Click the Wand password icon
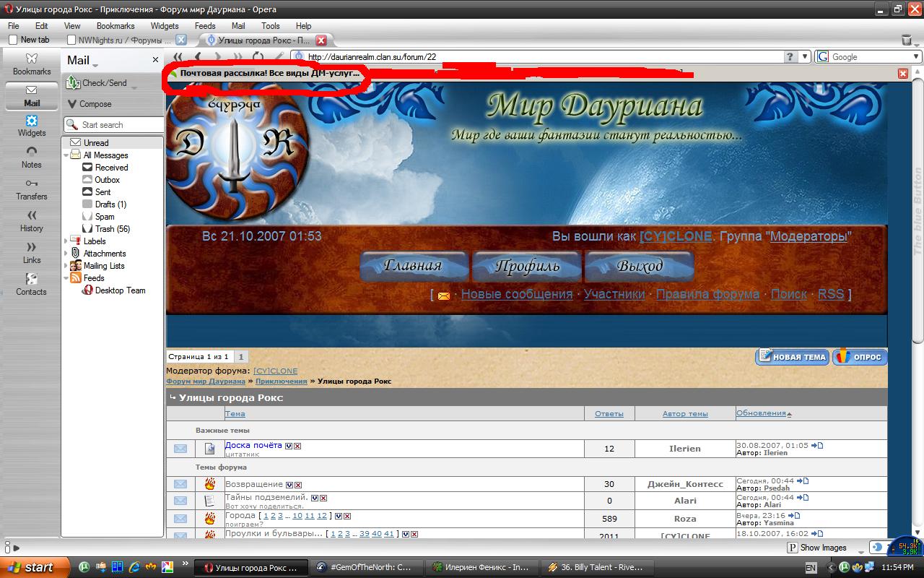 point(279,56)
